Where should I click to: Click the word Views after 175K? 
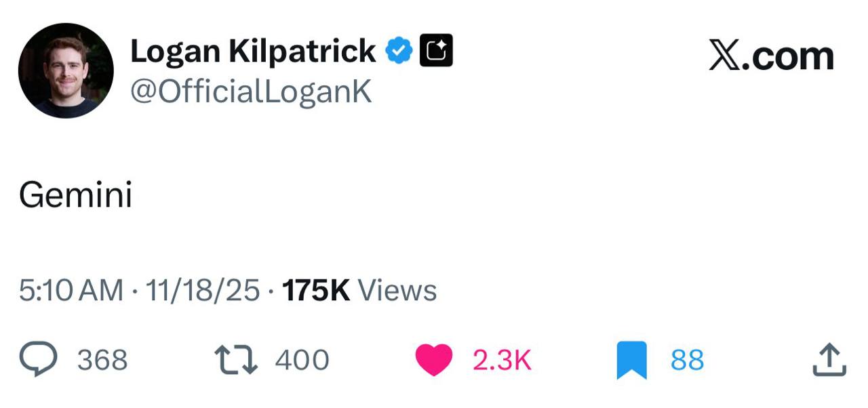point(397,291)
